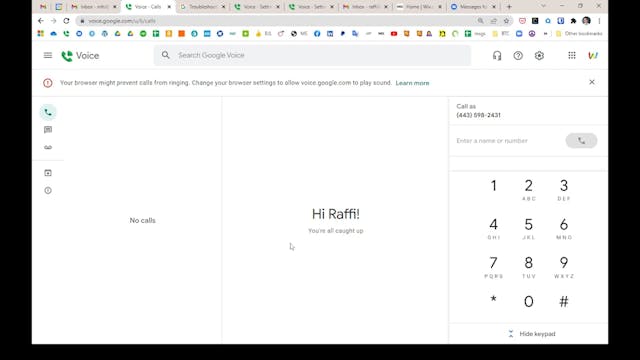Screen dimensions: 640x360
Task: Open Chrome profile picture
Action: point(587,21)
